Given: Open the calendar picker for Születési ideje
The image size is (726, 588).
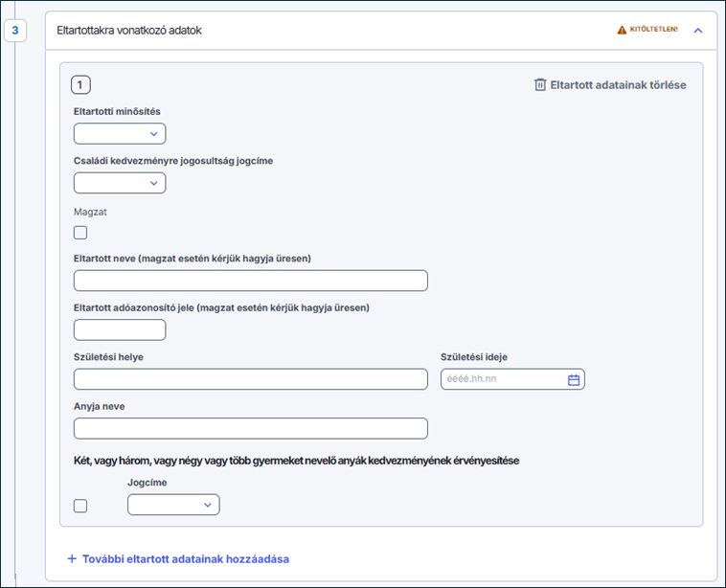Looking at the screenshot, I should [x=574, y=379].
